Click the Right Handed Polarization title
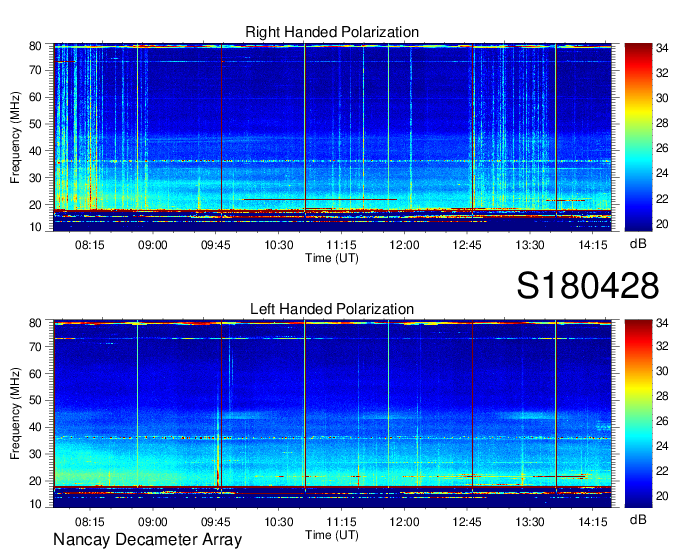The image size is (680, 552). (x=332, y=33)
